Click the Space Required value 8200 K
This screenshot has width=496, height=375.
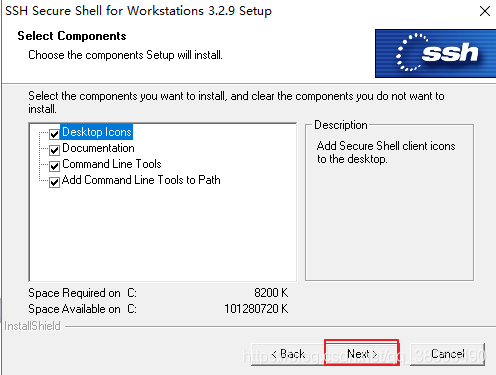271,293
